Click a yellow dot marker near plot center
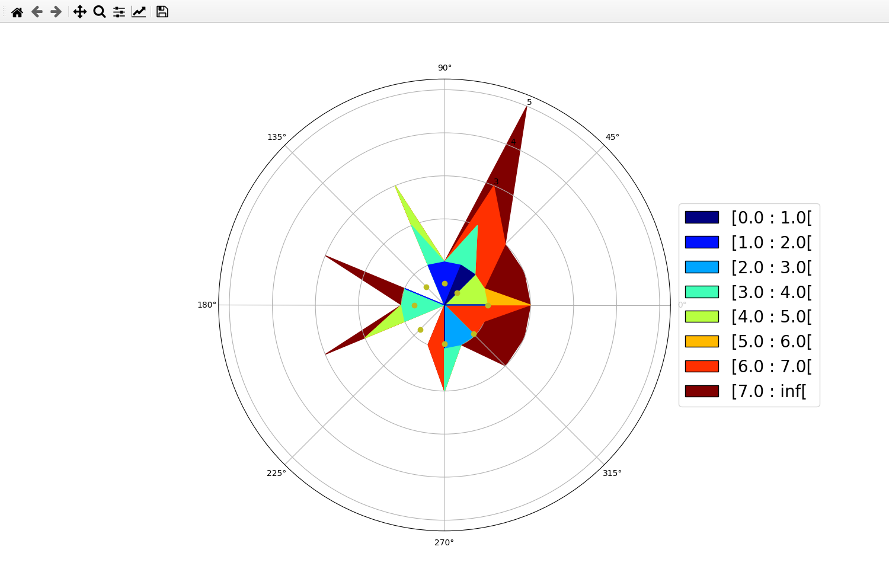This screenshot has height=588, width=889. [444, 283]
